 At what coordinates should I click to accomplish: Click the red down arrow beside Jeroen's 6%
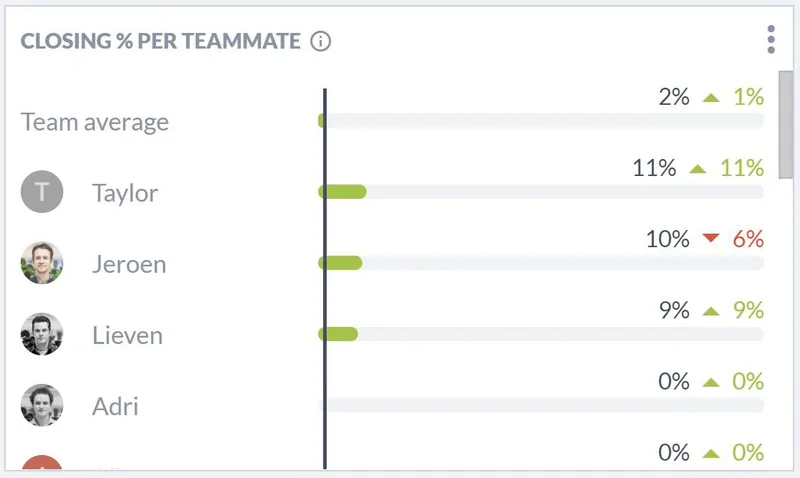pyautogui.click(x=711, y=238)
